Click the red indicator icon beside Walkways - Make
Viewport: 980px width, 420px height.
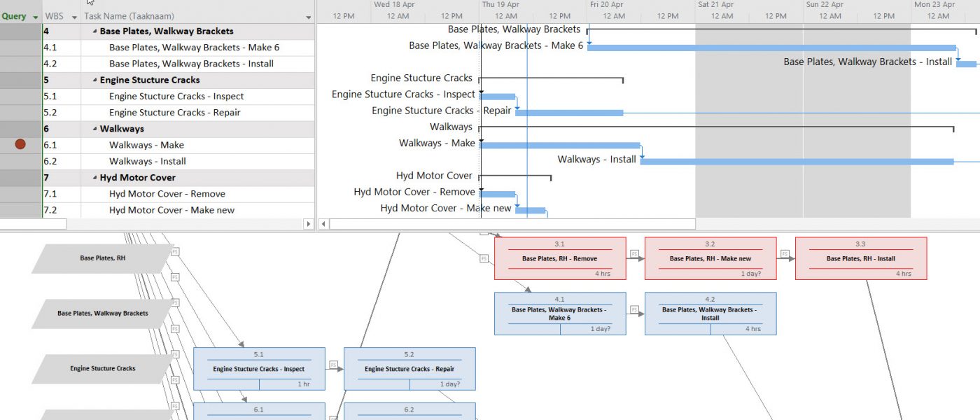point(21,144)
